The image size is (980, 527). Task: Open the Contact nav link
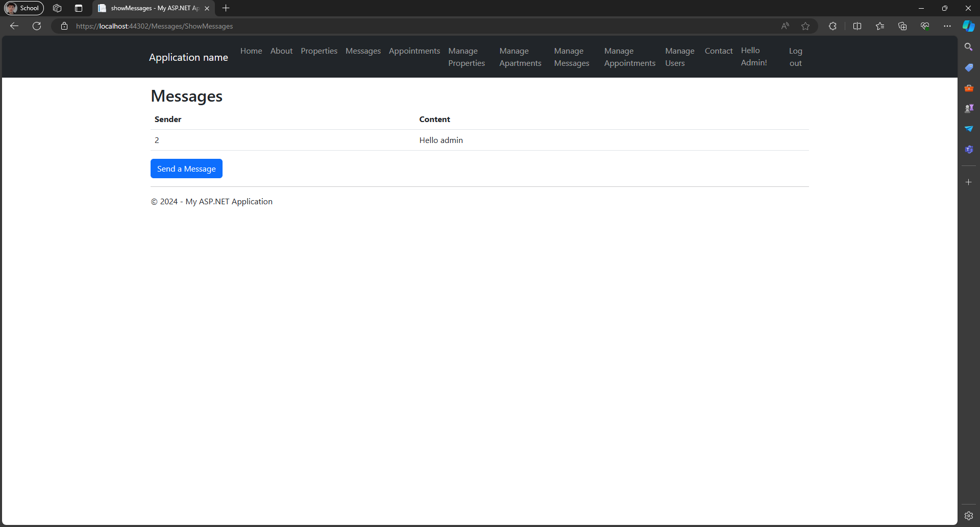tap(719, 51)
